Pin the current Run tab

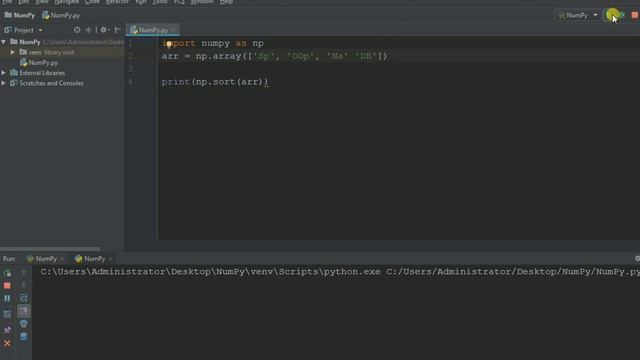click(7, 330)
